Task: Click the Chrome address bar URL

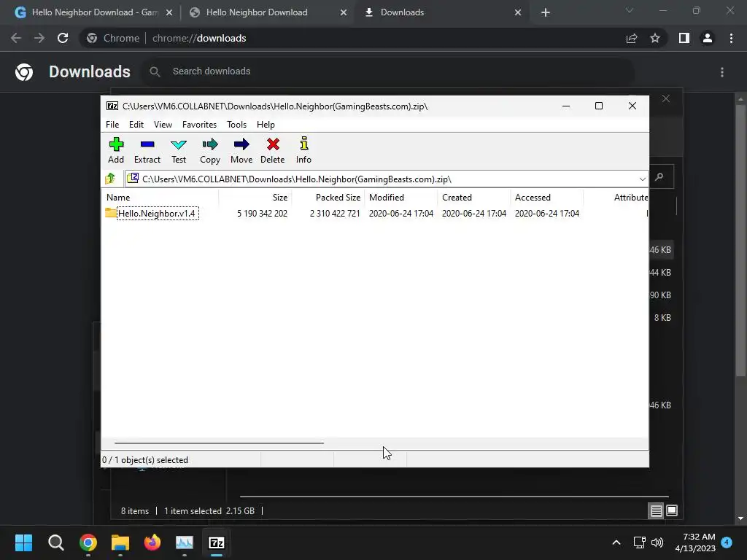Action: point(198,38)
